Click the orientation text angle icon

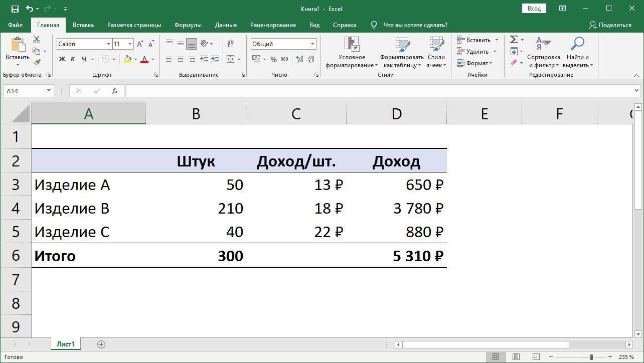[x=204, y=44]
